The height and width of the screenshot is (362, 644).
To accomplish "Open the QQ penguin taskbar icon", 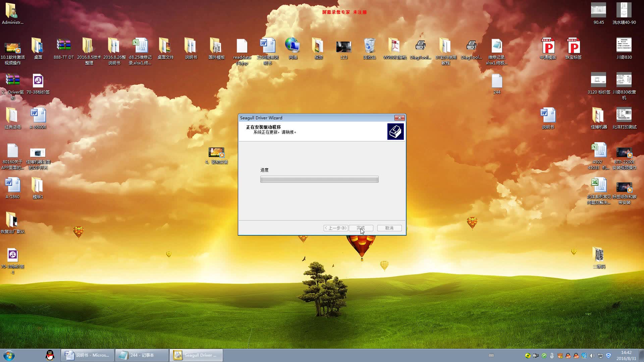I will 50,355.
